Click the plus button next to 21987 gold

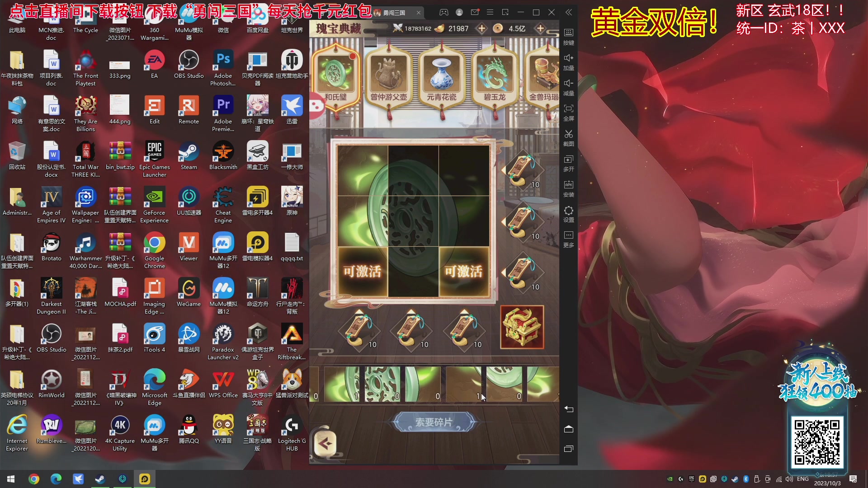[482, 28]
